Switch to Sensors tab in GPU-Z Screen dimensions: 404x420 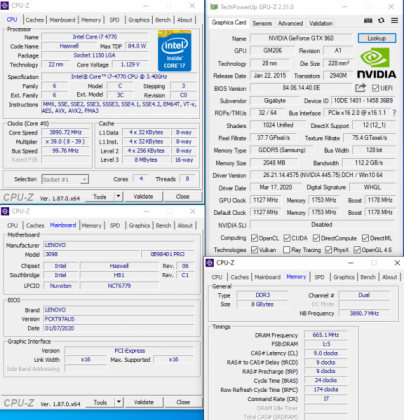point(262,23)
